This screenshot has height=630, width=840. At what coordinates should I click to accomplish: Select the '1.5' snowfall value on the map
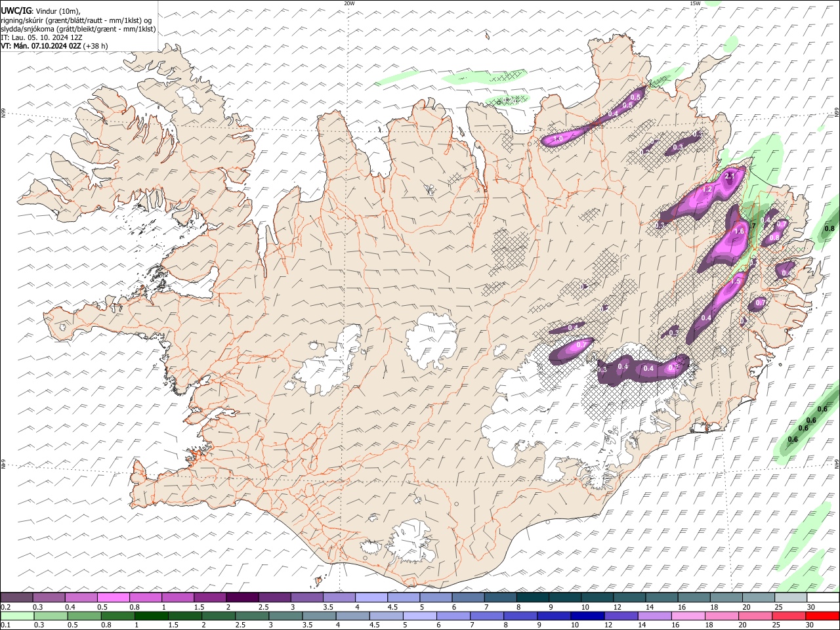[736, 282]
